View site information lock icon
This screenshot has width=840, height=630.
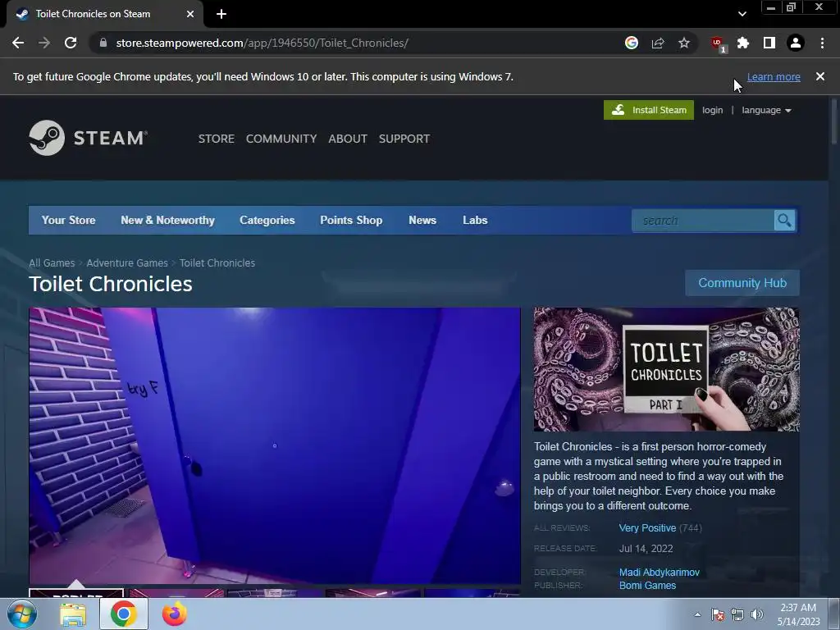coord(103,43)
